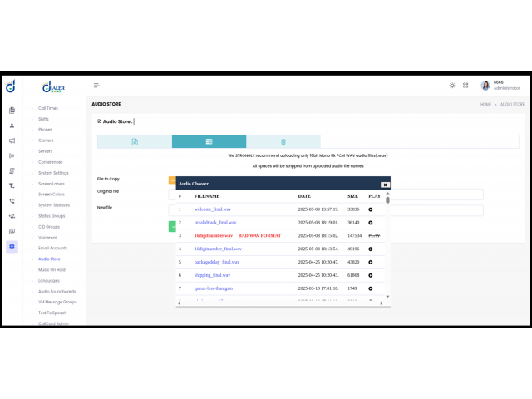
Task: Choose the 10digitnumber_final.wav file link
Action: pos(218,249)
